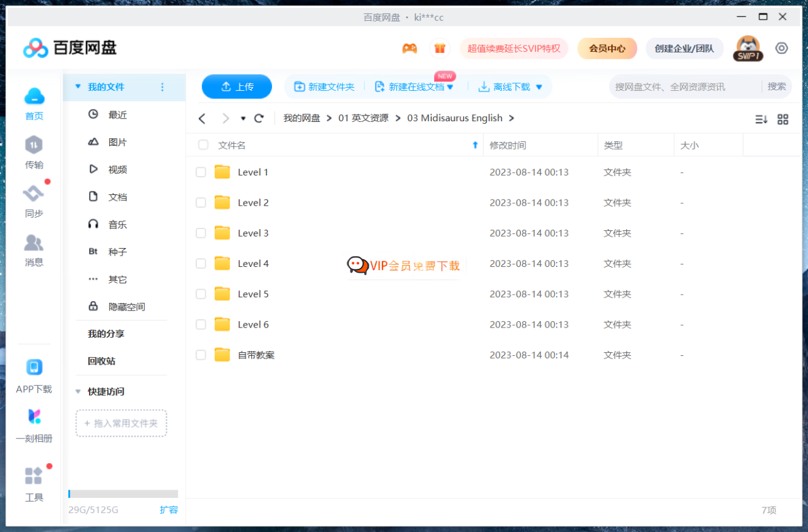Navigate forward with the right arrow
Screen dimensions: 808x532
click(225, 118)
